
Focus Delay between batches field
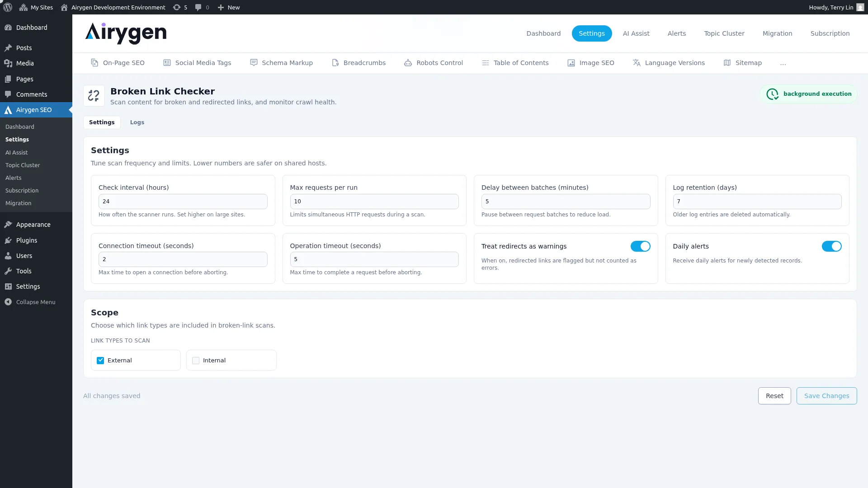[x=566, y=202]
